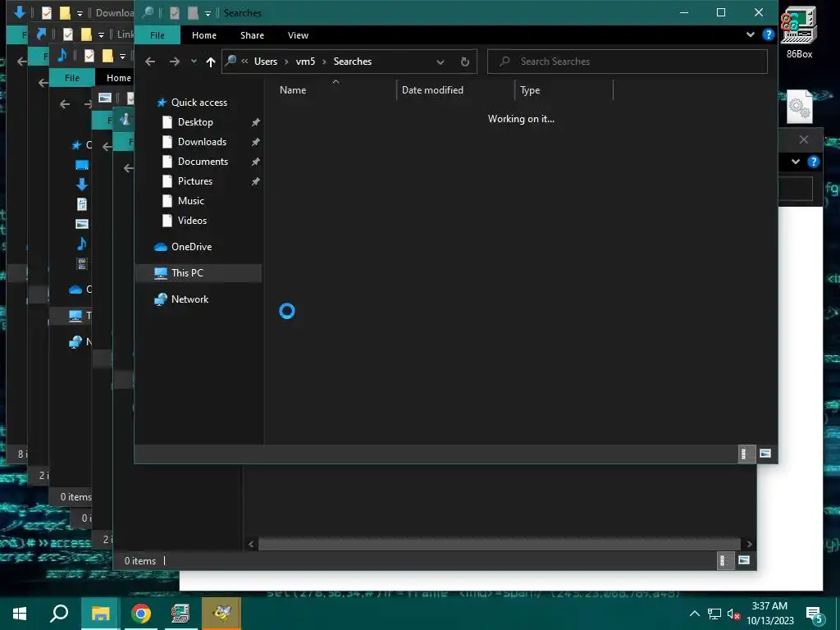Click the muted volume tray icon
This screenshot has width=840, height=630.
733,614
